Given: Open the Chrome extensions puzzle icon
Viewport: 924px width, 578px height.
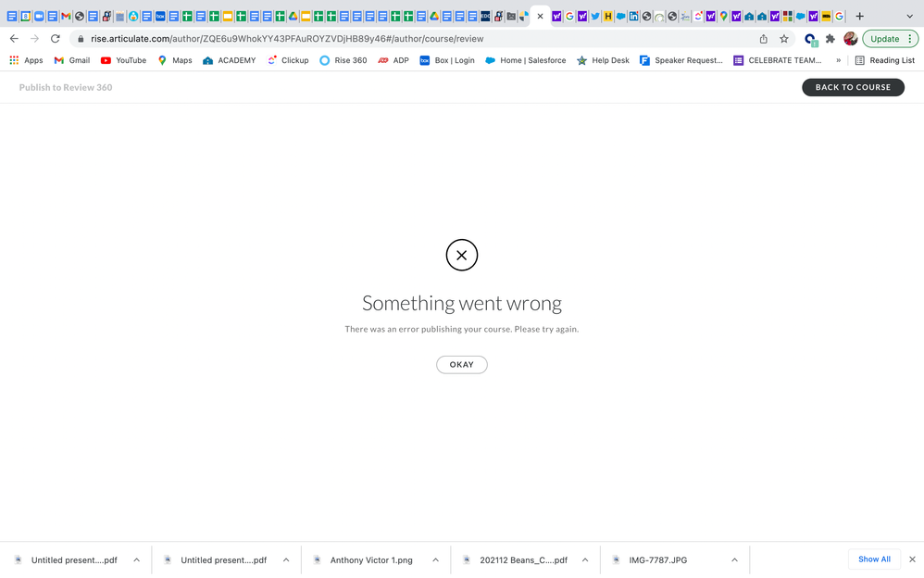Looking at the screenshot, I should pos(830,39).
